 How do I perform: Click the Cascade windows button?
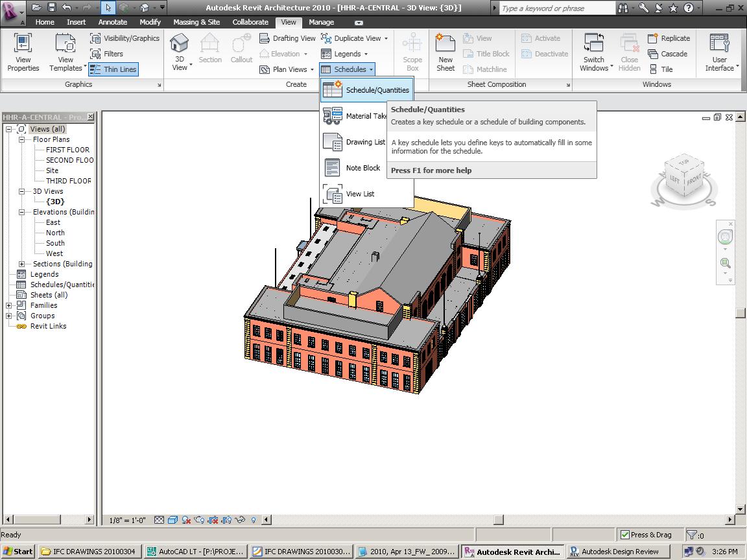(668, 54)
